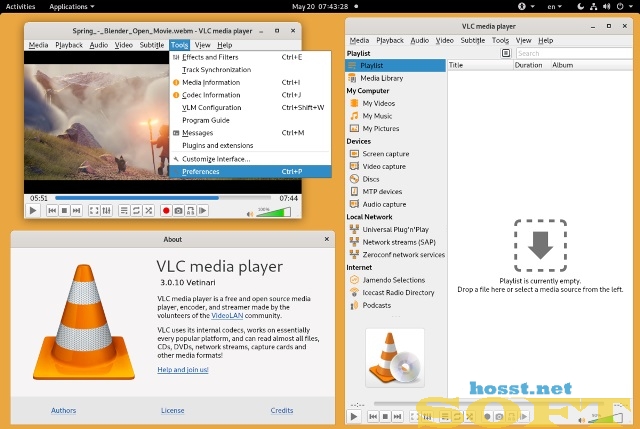Image resolution: width=640 pixels, height=429 pixels.
Task: Open Applications menu in top bar
Action: pos(71,7)
